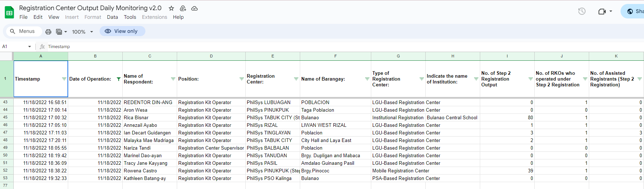Click cell LIWAN WEST RIZAL
The height and width of the screenshot is (189, 644).
tap(335, 125)
